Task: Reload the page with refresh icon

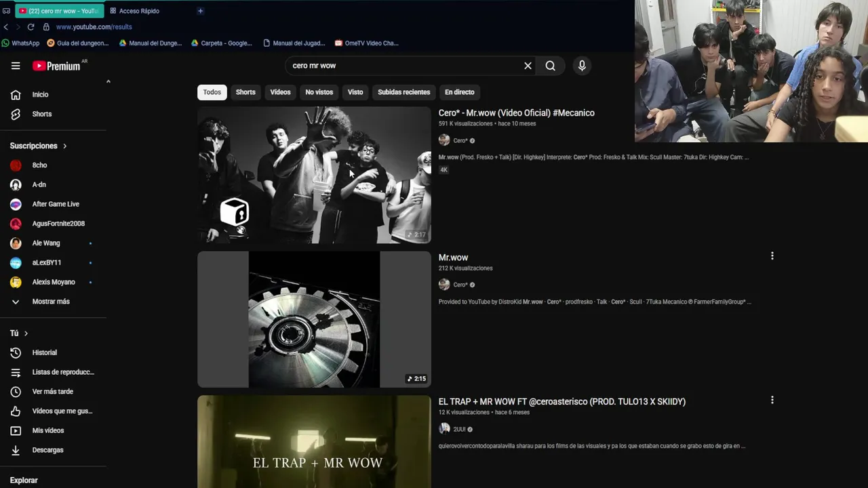Action: [x=31, y=27]
